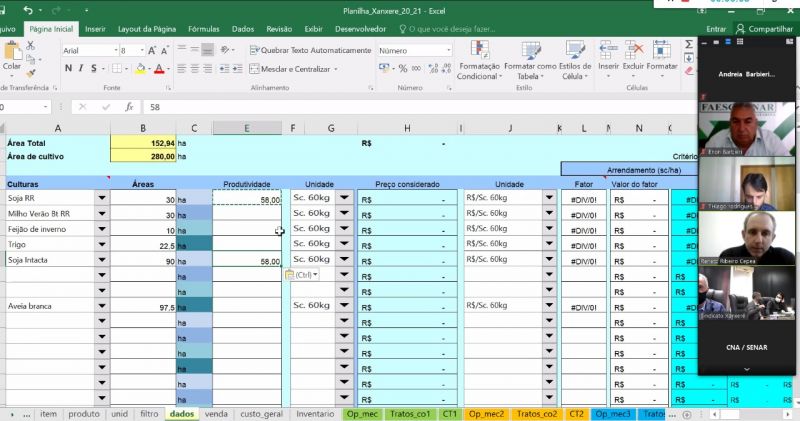Toggle underline S formatting
This screenshot has height=421, width=800.
coord(94,68)
